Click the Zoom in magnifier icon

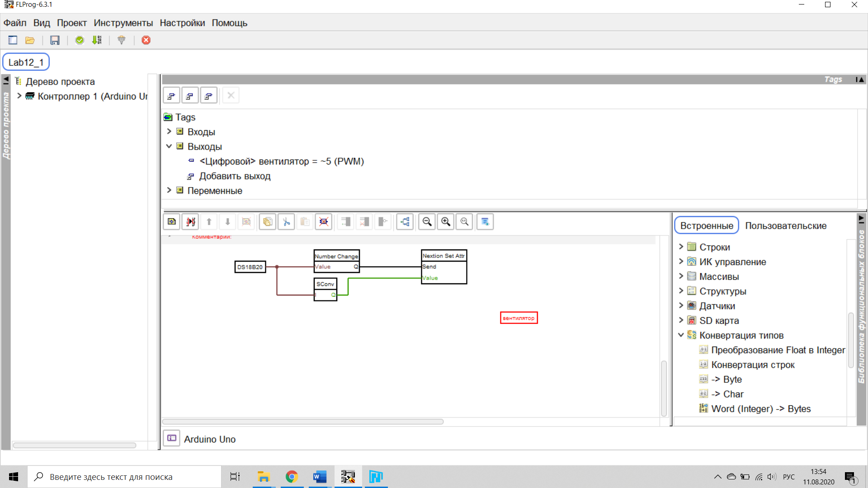pos(446,222)
